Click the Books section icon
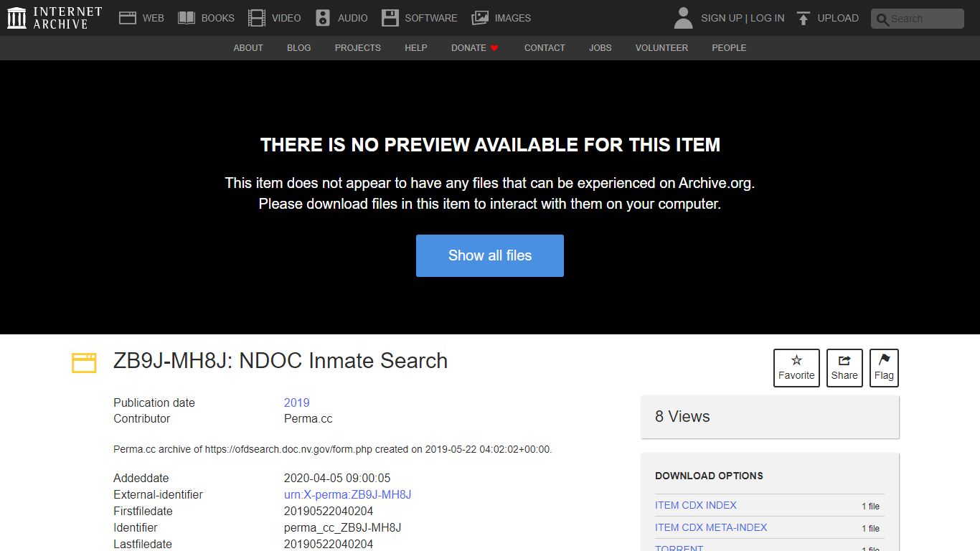Image resolution: width=980 pixels, height=551 pixels. 187,18
